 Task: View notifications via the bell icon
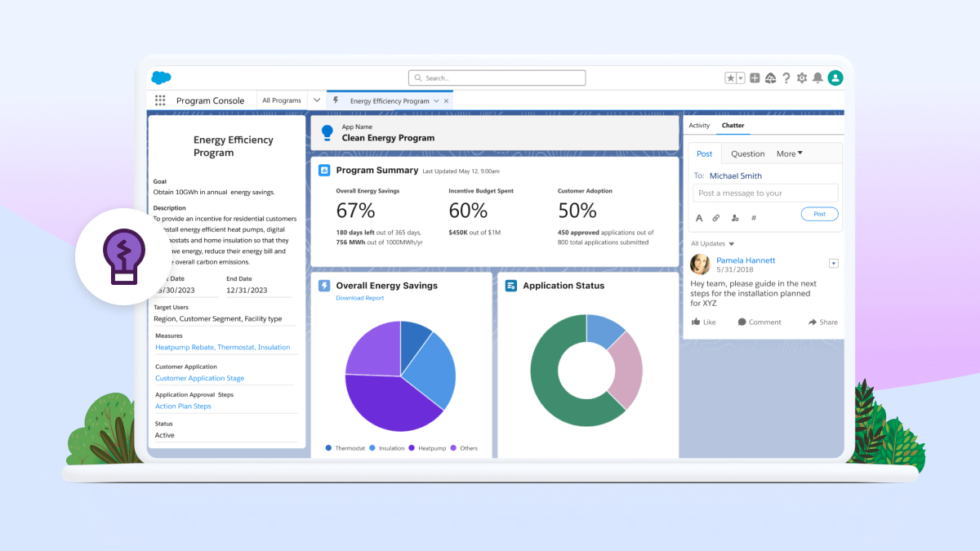click(x=819, y=78)
